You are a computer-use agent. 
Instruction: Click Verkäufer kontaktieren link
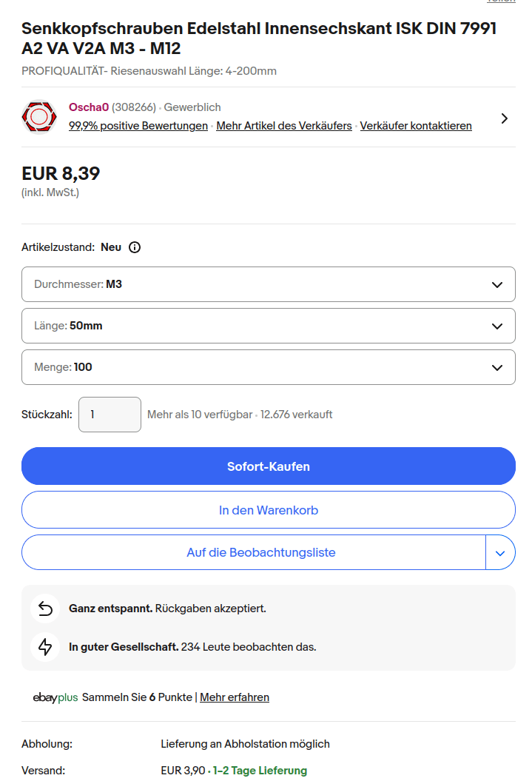tap(416, 126)
